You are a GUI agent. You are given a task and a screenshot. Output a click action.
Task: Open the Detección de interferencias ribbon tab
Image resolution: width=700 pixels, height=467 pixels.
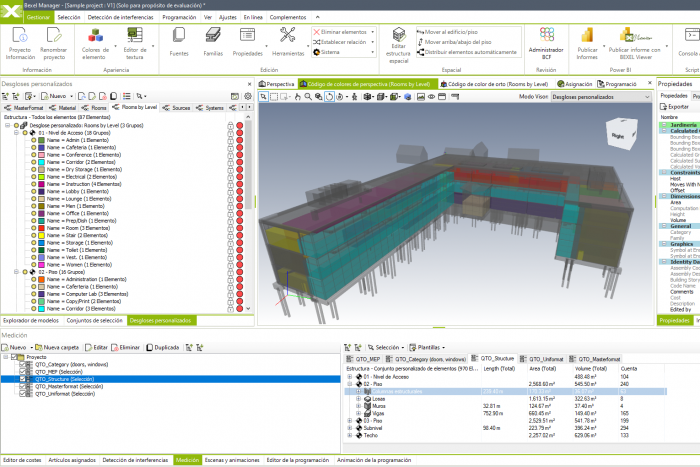coord(120,17)
